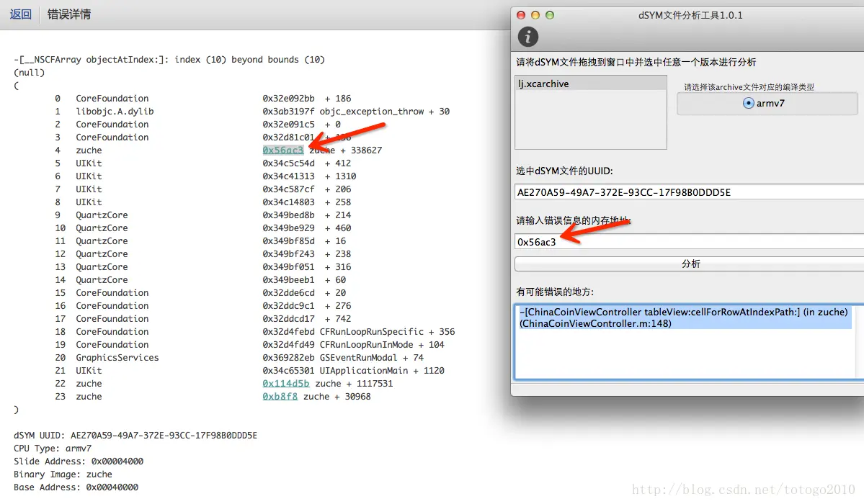Click the Slide Address: 0x00004000 line
The height and width of the screenshot is (504, 864).
79,461
